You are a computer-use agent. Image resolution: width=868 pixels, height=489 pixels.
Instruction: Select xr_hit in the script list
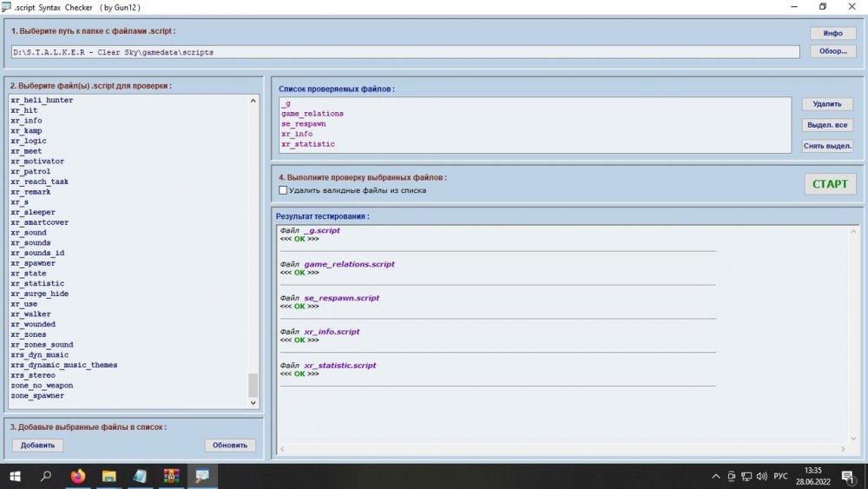point(24,110)
